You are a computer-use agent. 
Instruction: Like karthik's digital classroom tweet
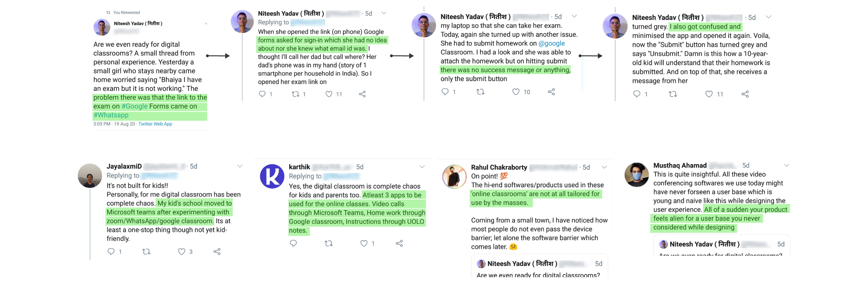[x=364, y=243]
